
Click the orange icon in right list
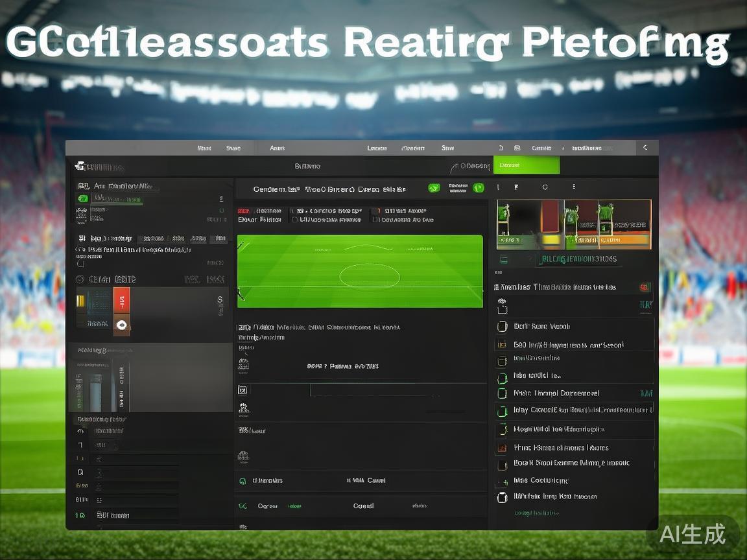click(x=501, y=447)
